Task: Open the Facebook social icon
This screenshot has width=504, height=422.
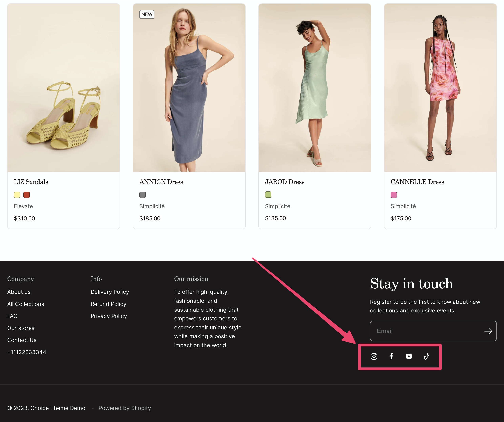Action: coord(391,356)
